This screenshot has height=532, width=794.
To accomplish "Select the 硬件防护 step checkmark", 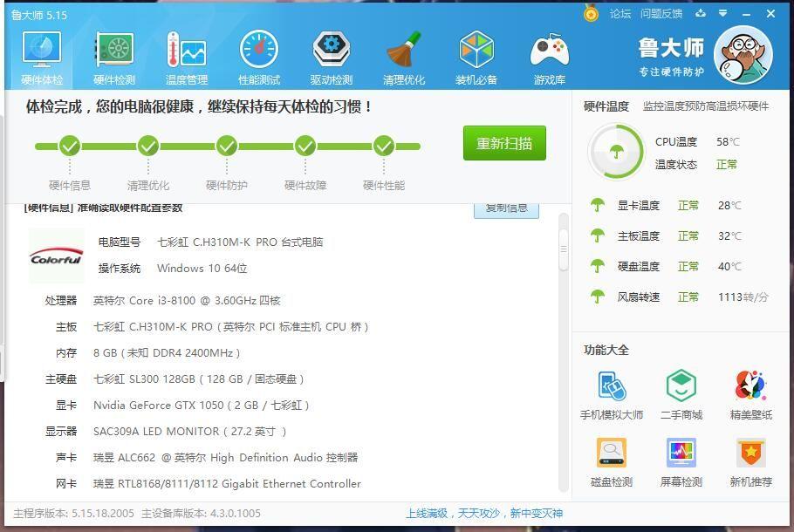I will tap(227, 147).
